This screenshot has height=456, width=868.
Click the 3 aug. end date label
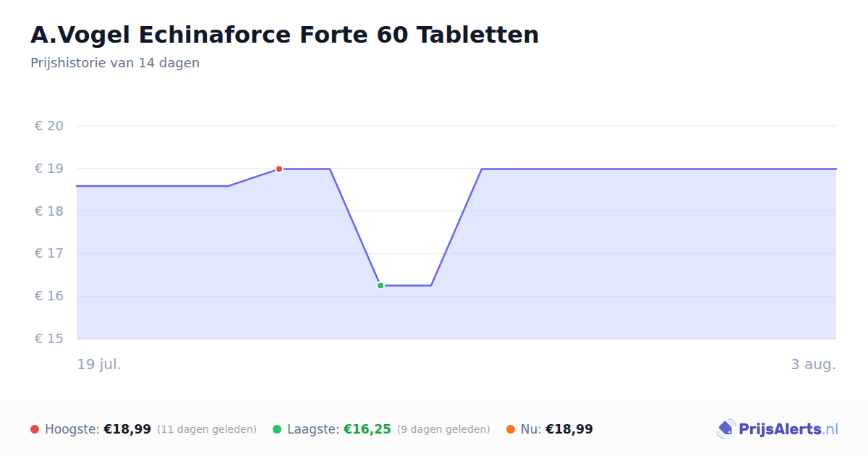click(x=813, y=364)
